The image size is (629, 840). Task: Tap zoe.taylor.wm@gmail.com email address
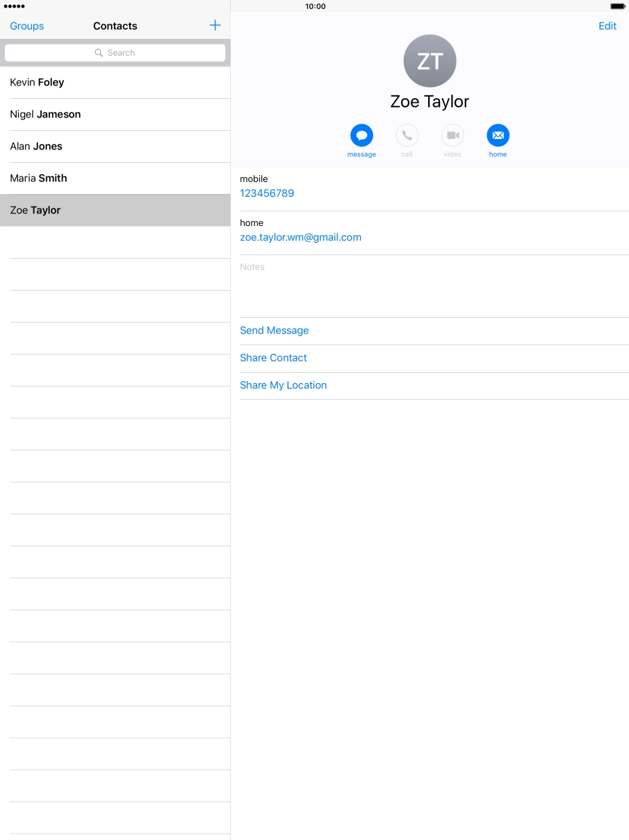[300, 237]
